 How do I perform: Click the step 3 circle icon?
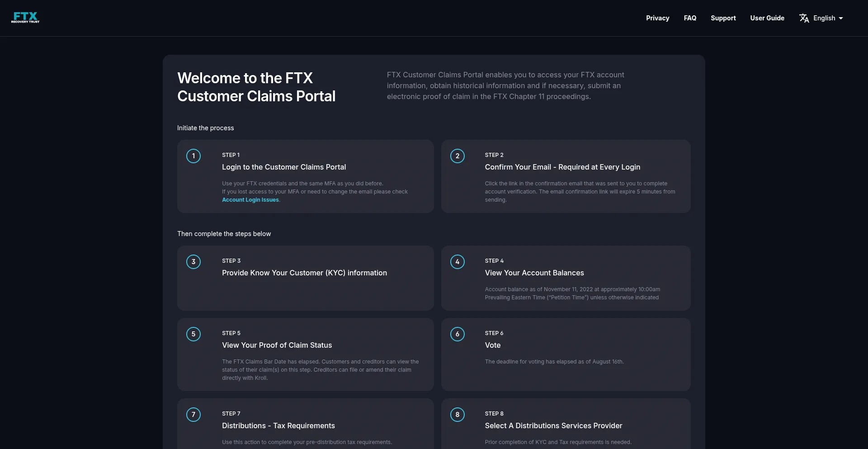pyautogui.click(x=193, y=262)
